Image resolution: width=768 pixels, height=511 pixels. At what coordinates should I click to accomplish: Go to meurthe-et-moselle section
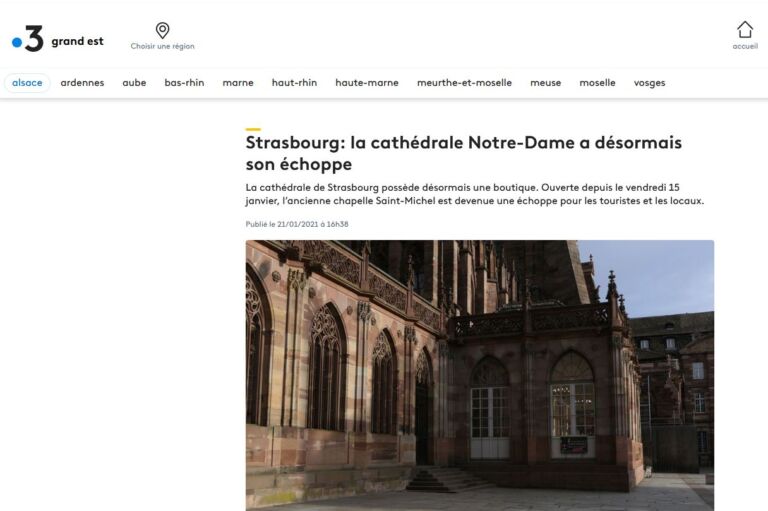[464, 83]
